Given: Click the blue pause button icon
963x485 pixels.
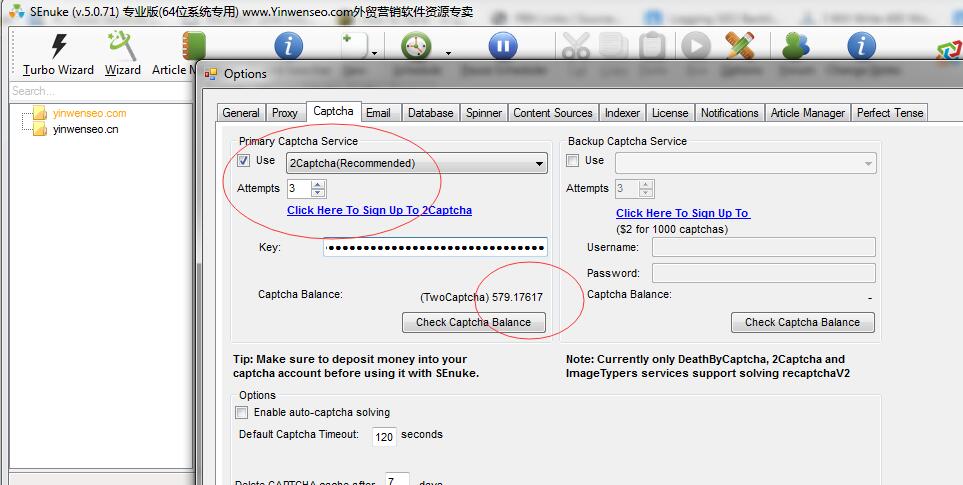Looking at the screenshot, I should tap(503, 46).
